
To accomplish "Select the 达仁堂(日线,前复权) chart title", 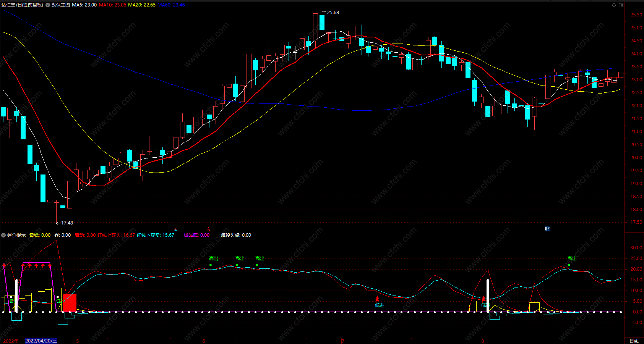I will (x=23, y=5).
